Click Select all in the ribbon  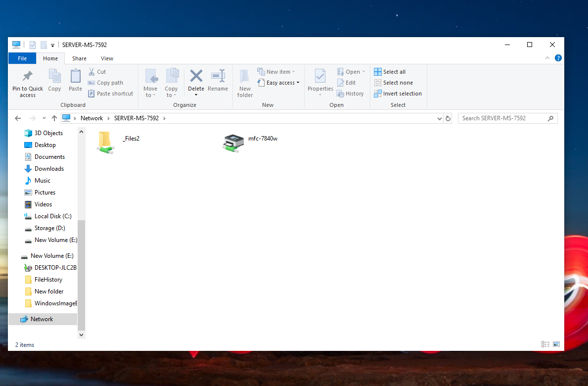[x=390, y=72]
